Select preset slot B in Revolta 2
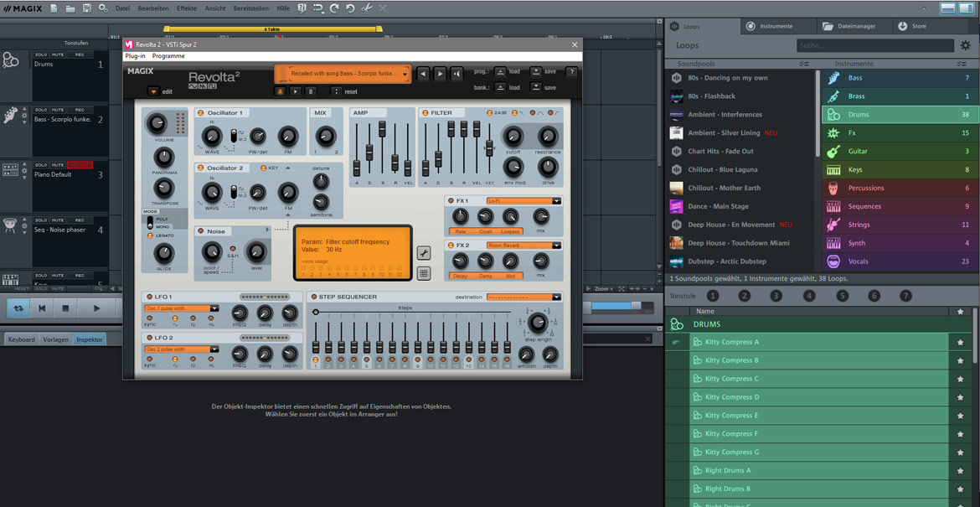980x507 pixels. (311, 91)
